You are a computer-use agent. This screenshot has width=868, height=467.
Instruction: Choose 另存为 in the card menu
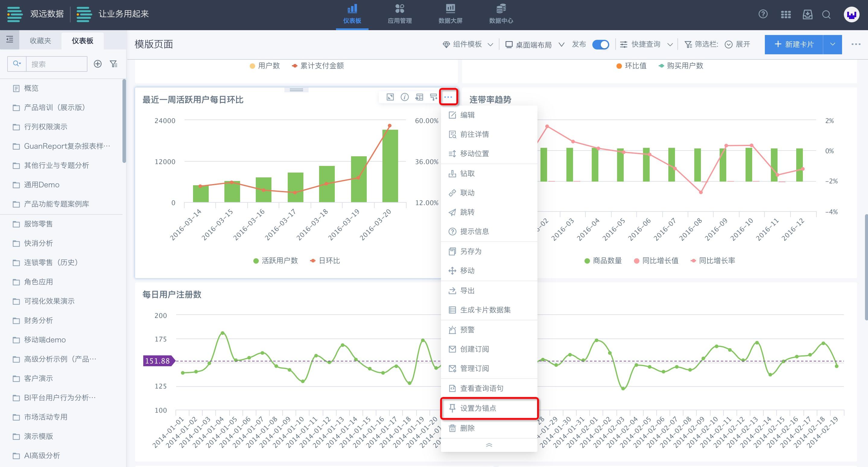coord(489,251)
